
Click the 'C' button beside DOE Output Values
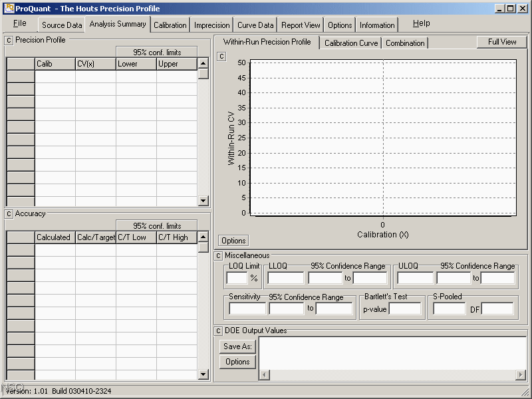pyautogui.click(x=218, y=331)
